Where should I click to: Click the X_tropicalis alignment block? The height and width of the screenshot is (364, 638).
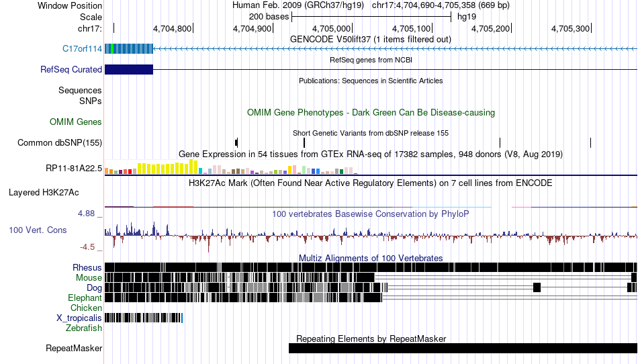point(144,318)
